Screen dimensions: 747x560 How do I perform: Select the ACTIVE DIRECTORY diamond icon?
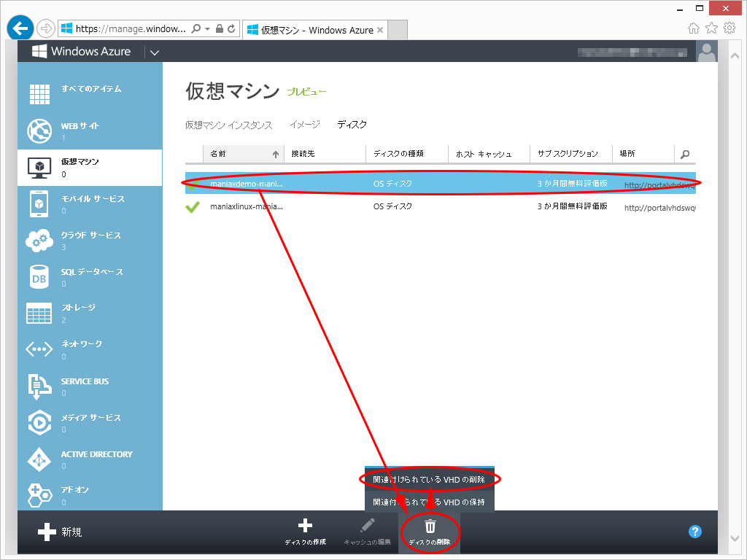pyautogui.click(x=39, y=459)
